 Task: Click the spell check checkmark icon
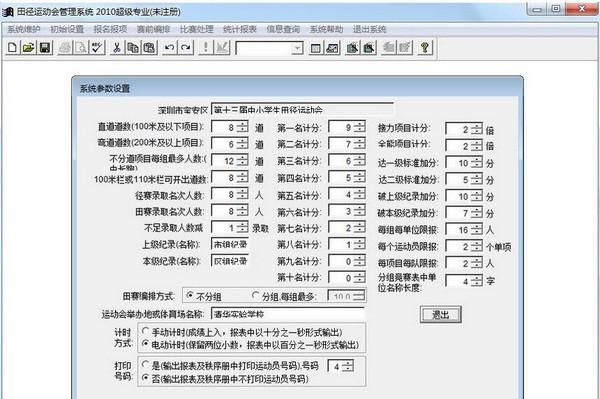pos(97,47)
